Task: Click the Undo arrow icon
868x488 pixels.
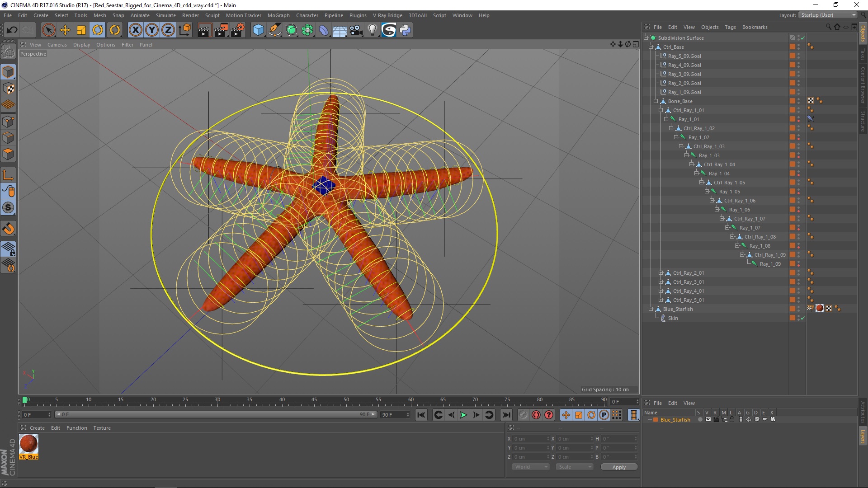Action: (12, 30)
